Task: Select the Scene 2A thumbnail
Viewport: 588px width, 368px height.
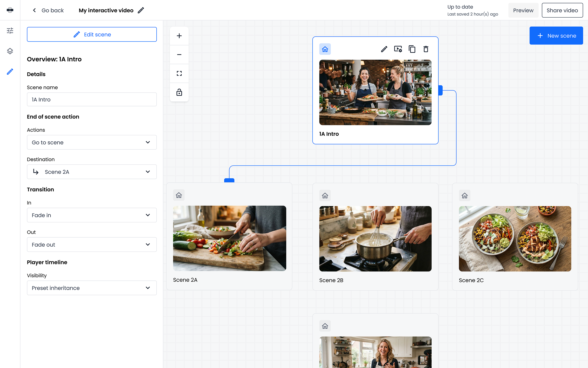Action: [230, 238]
